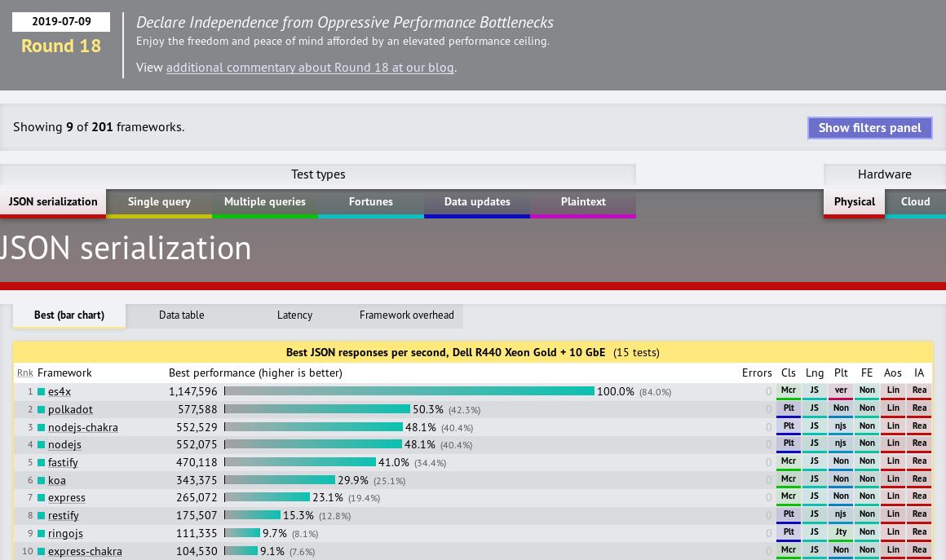Click the Jty platform badge for ringojs
Image resolution: width=946 pixels, height=560 pixels.
(841, 533)
